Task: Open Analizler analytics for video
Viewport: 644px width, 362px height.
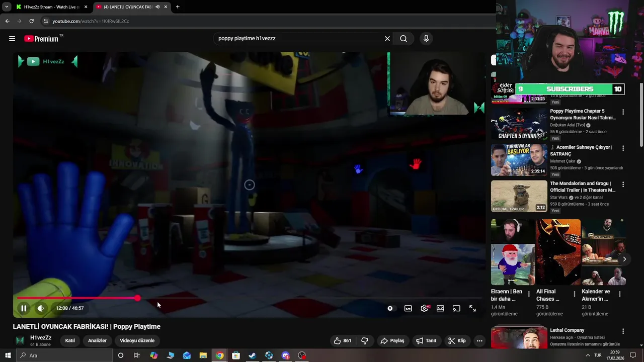Action: point(97,341)
